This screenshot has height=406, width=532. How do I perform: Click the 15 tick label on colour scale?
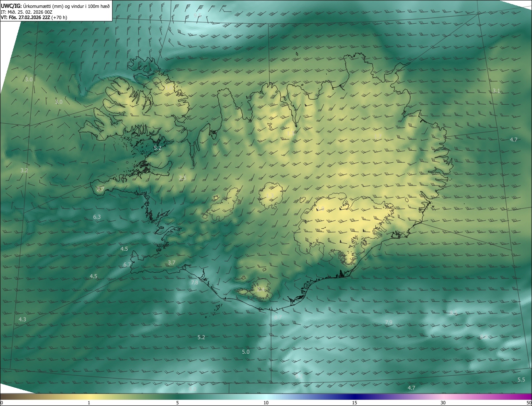355,403
